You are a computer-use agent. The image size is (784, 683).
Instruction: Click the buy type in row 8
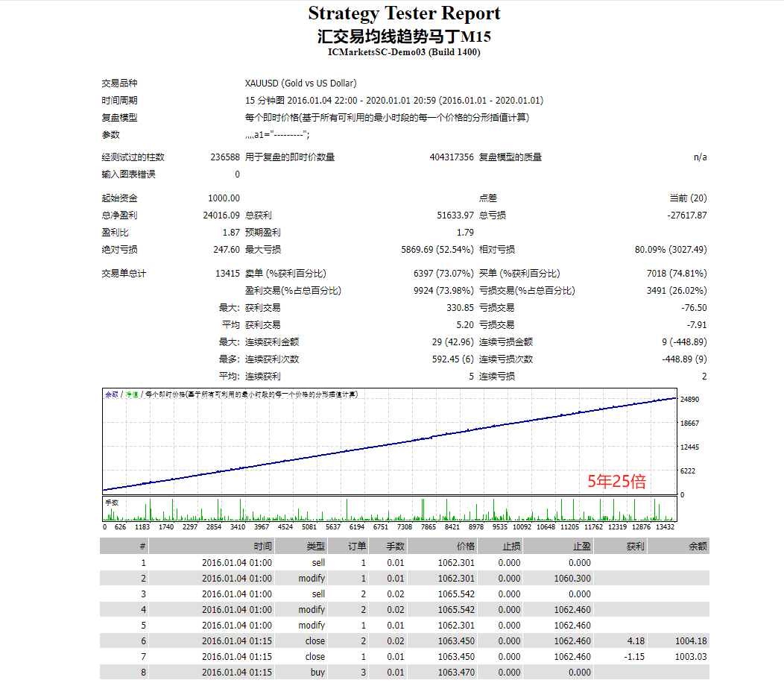[317, 673]
